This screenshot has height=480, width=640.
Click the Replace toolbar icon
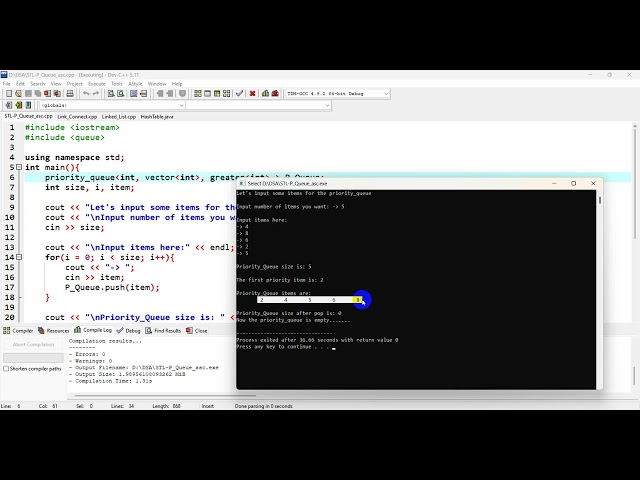pyautogui.click(x=121, y=93)
